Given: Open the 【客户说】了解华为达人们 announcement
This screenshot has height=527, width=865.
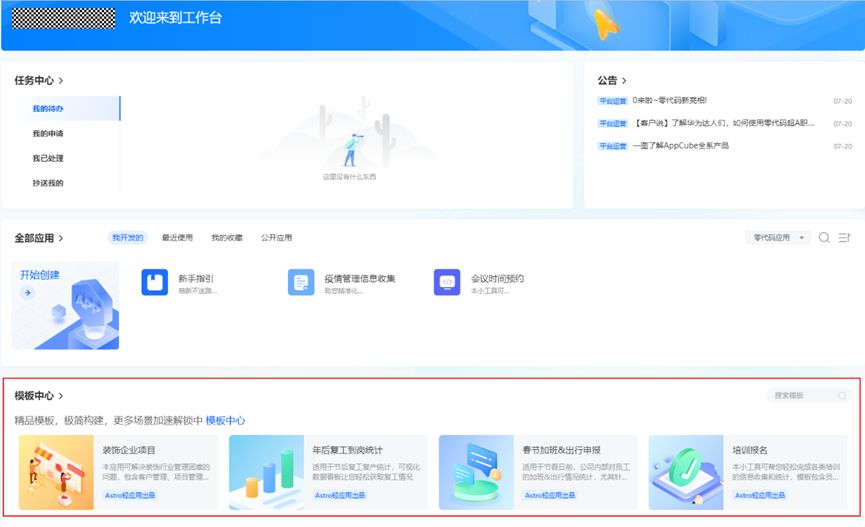Looking at the screenshot, I should 723,123.
